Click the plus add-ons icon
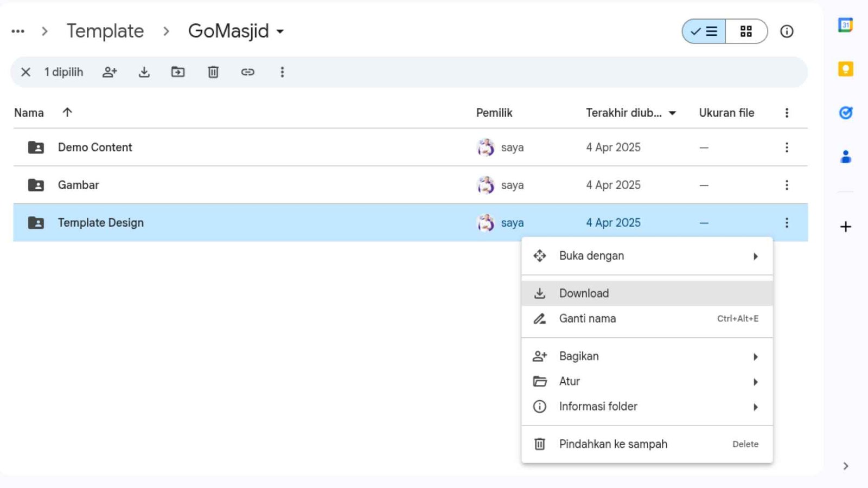 tap(845, 227)
